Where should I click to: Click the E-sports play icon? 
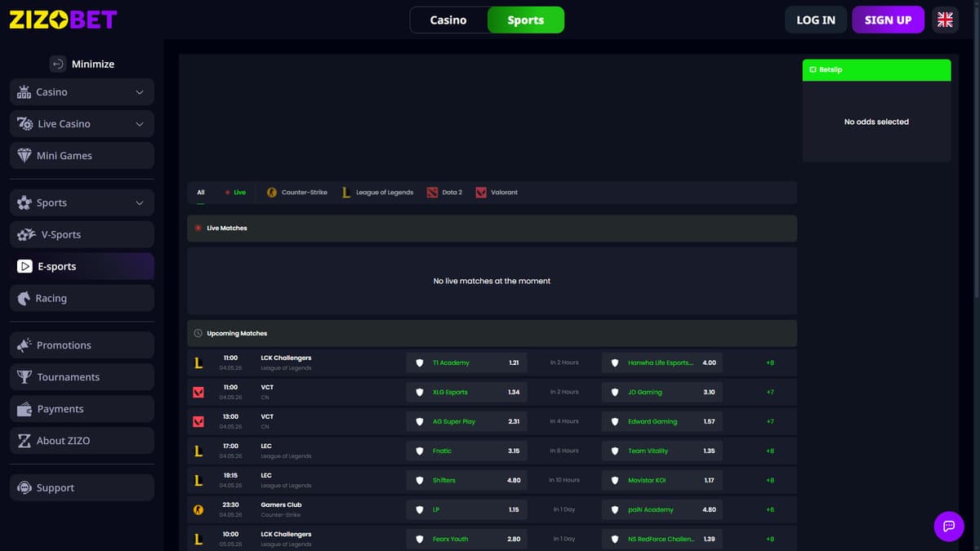coord(24,266)
